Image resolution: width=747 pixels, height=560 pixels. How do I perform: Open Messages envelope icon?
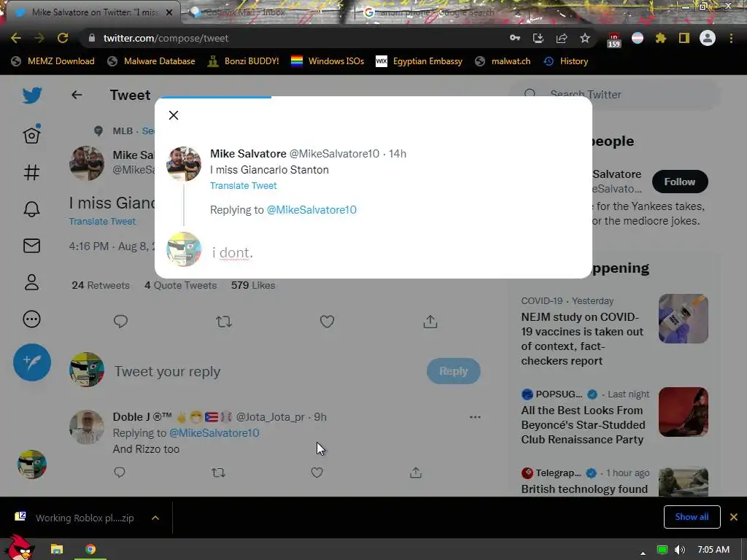click(31, 246)
